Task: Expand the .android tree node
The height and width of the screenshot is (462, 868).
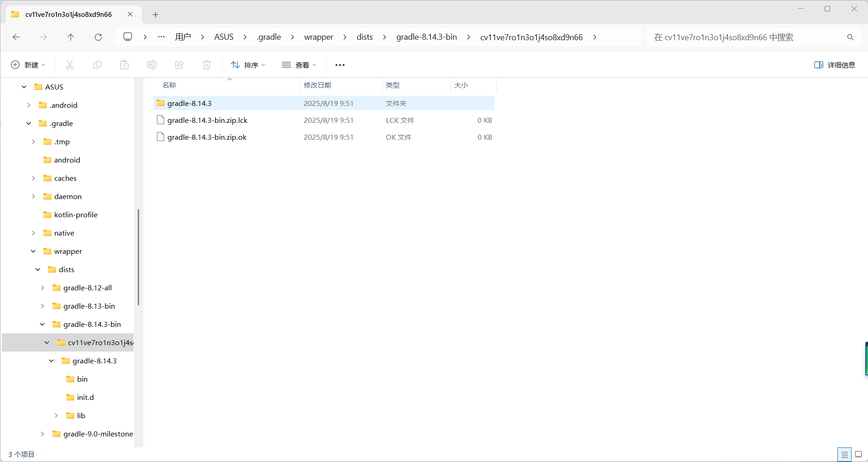Action: click(29, 105)
